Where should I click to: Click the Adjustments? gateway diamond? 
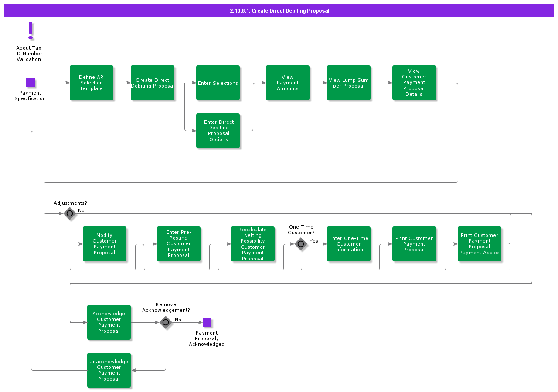70,213
